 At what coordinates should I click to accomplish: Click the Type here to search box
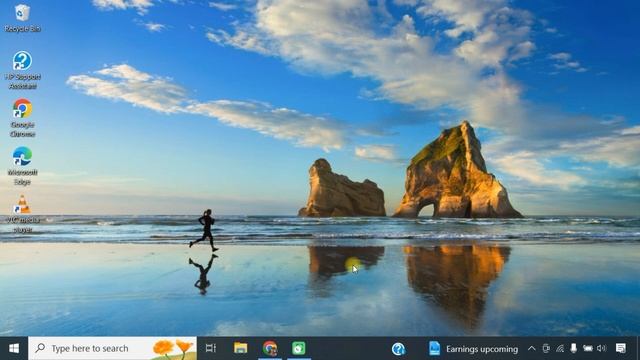coord(112,348)
